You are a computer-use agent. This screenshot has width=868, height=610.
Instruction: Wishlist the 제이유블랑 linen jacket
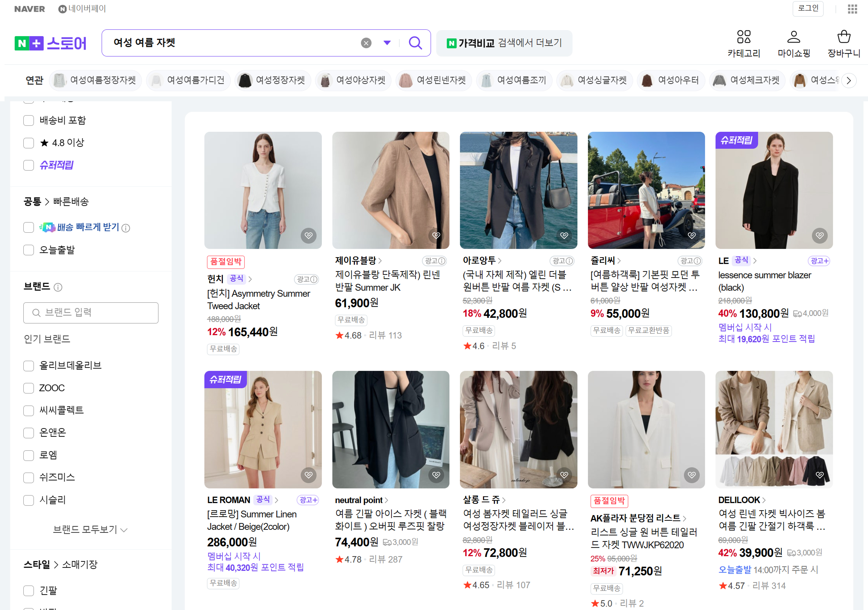(x=436, y=235)
